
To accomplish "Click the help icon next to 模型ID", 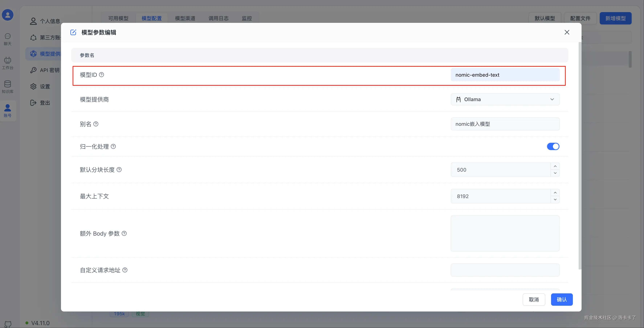I will (x=101, y=75).
